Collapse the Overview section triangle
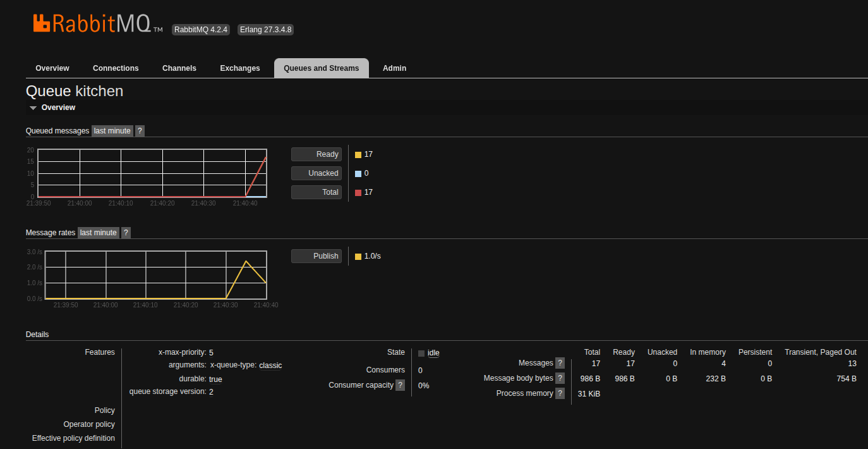The width and height of the screenshot is (868, 449). pos(33,108)
